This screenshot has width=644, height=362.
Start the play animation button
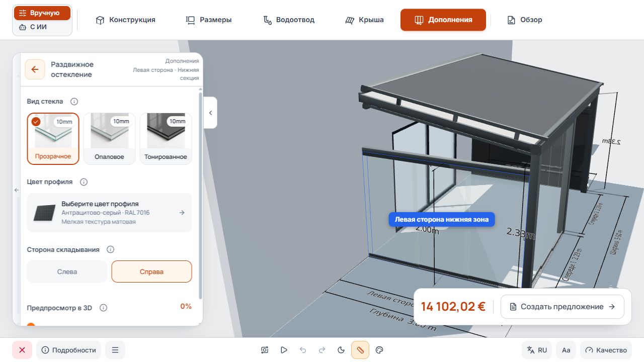[x=284, y=350]
